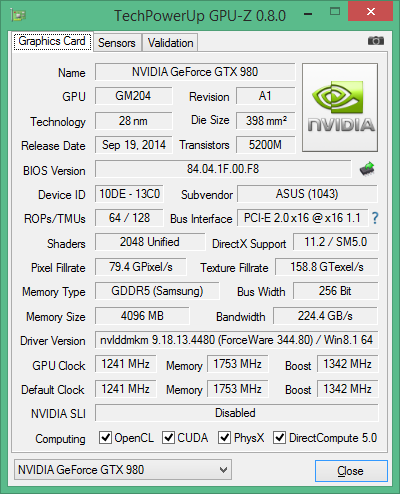Open the Validation tab
This screenshot has height=494, width=400.
coord(170,43)
